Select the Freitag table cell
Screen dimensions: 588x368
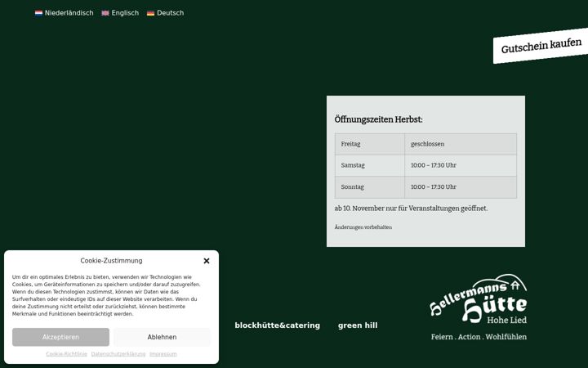(x=370, y=144)
